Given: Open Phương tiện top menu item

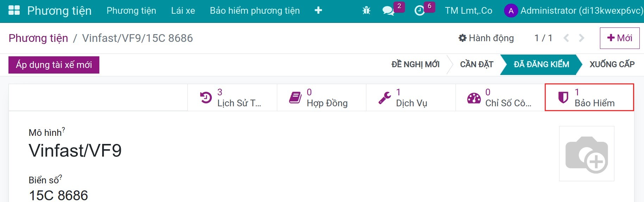Looking at the screenshot, I should [x=131, y=11].
